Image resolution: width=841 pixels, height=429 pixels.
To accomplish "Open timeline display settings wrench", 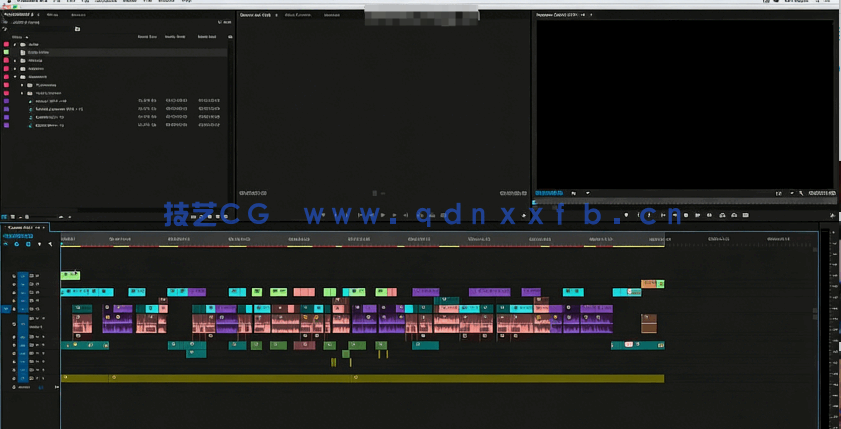I will (x=50, y=244).
